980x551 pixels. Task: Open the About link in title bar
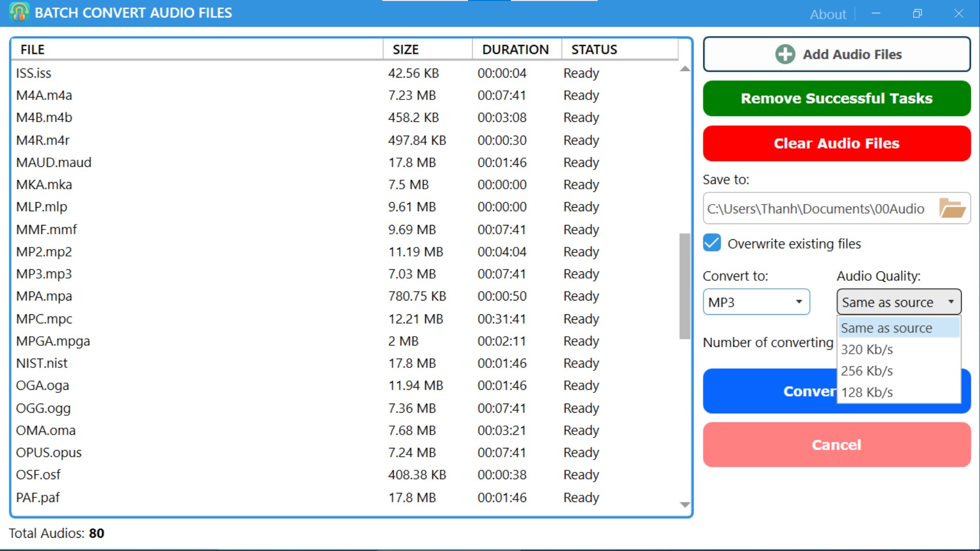tap(828, 14)
